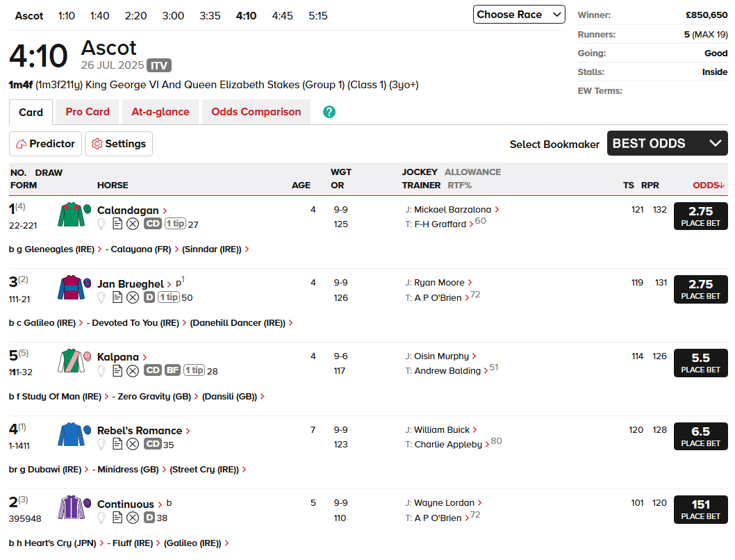Open the Predictor button
Viewport: 735px width, 560px height.
point(45,144)
